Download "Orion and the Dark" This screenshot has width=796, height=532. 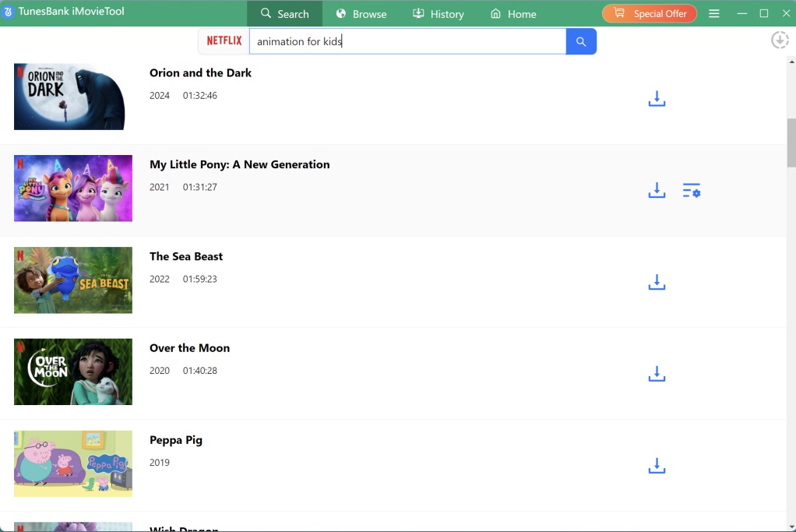coord(657,98)
